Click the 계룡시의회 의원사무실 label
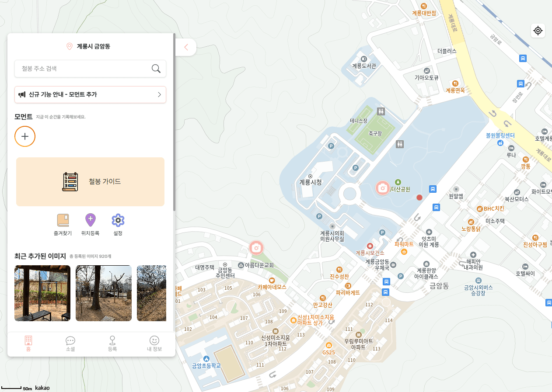Image resolution: width=552 pixels, height=392 pixels. (332, 236)
